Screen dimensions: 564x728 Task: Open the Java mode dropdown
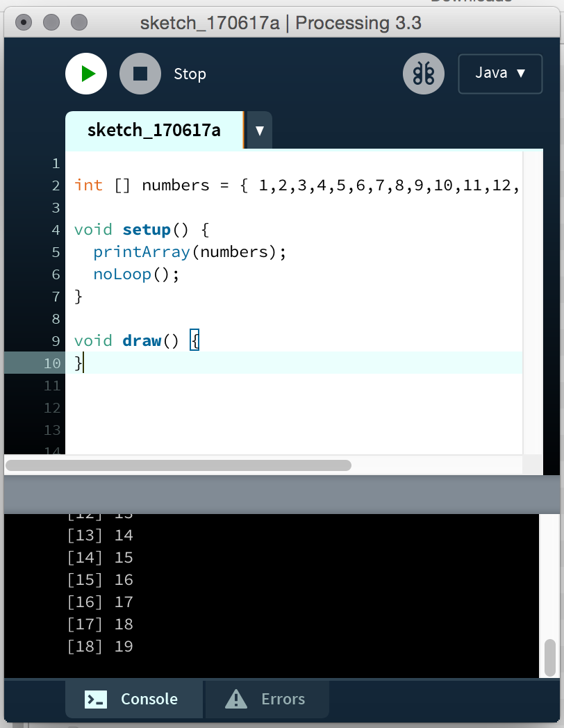(500, 74)
